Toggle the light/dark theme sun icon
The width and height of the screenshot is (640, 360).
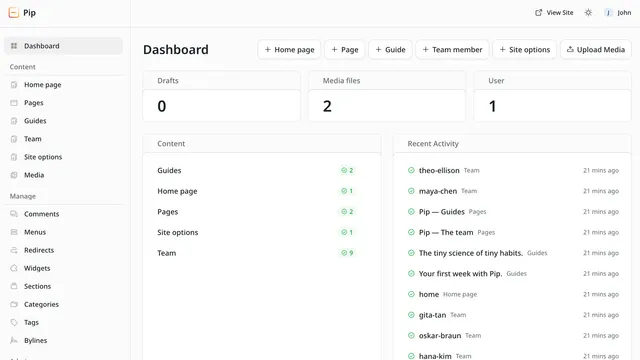tap(588, 13)
